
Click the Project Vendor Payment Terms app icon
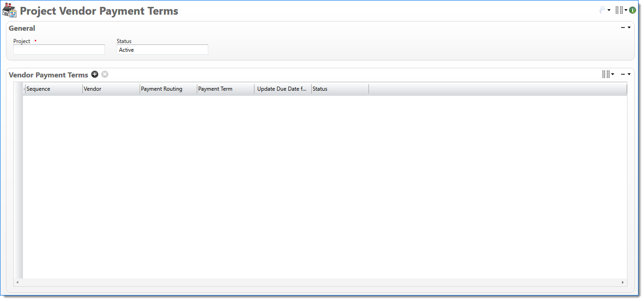tap(9, 10)
